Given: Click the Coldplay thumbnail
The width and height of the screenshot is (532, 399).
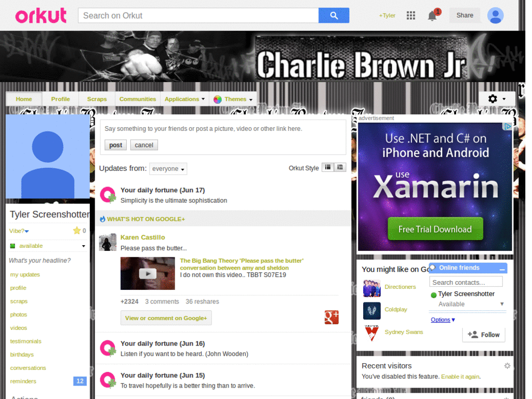Looking at the screenshot, I should click(372, 311).
